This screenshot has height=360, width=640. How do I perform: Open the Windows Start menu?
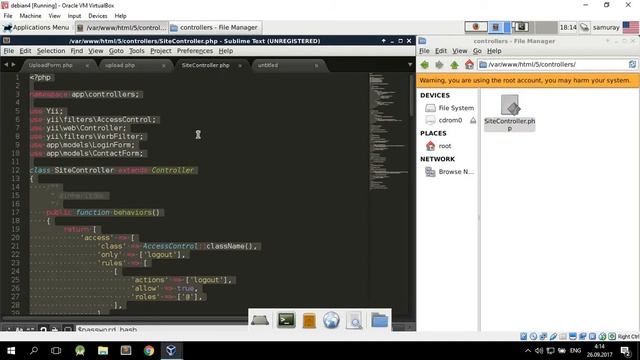(x=11, y=351)
